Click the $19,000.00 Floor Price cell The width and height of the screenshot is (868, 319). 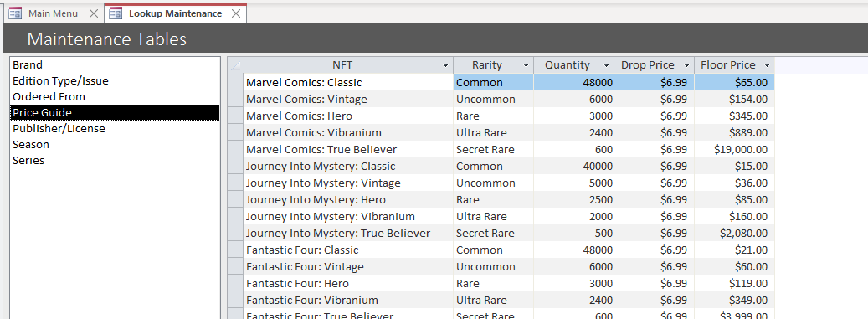pyautogui.click(x=734, y=150)
